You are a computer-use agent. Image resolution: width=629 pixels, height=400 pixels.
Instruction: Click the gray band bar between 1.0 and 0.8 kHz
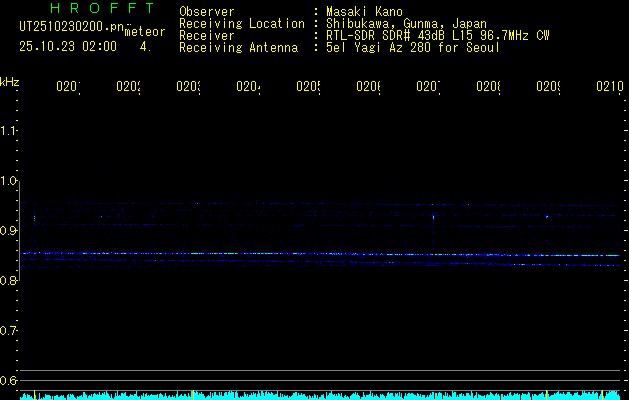[19, 231]
